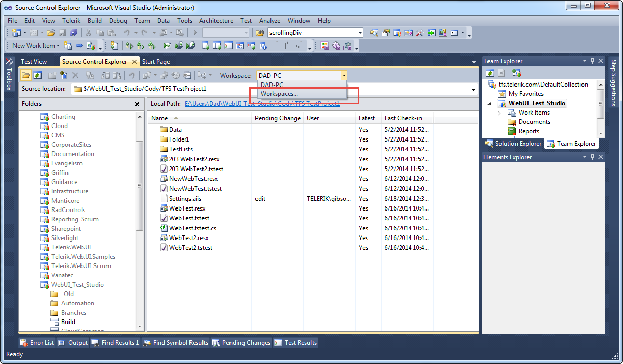Click the Open File toolbar icon
The height and width of the screenshot is (364, 623).
[51, 33]
